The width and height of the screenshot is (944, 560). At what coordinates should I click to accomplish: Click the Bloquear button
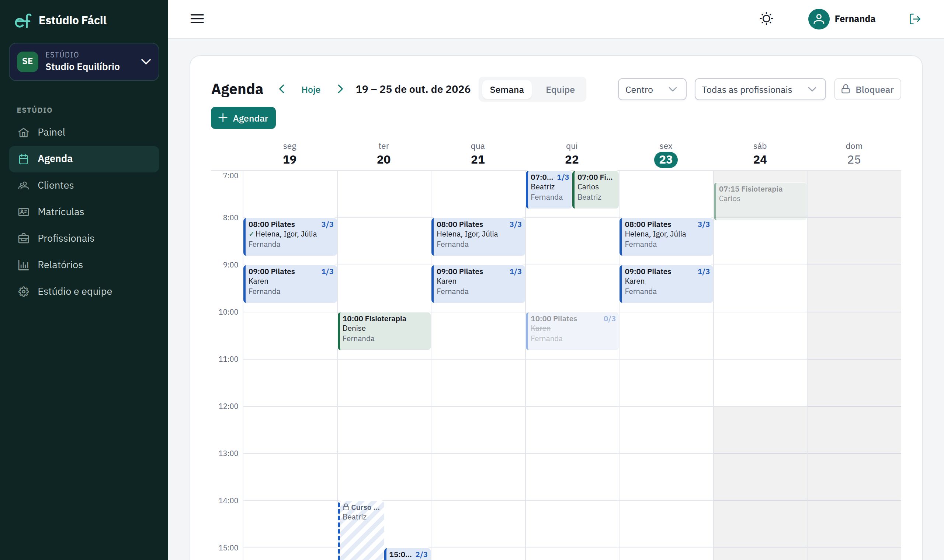click(x=867, y=90)
